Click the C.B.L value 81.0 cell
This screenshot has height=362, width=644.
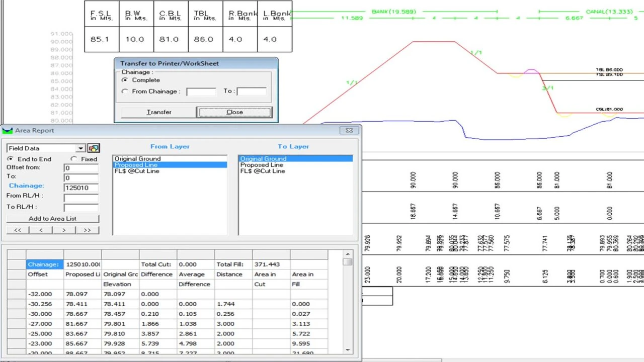(171, 39)
